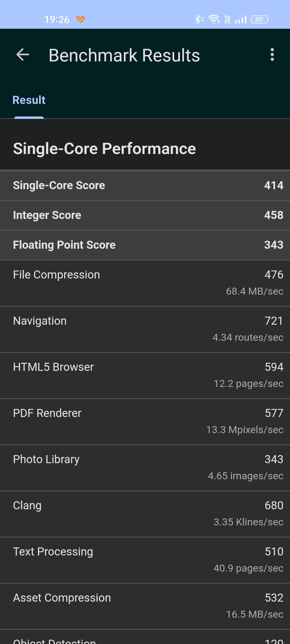Tap the Wi-Fi status icon
290x644 pixels.
[x=214, y=19]
